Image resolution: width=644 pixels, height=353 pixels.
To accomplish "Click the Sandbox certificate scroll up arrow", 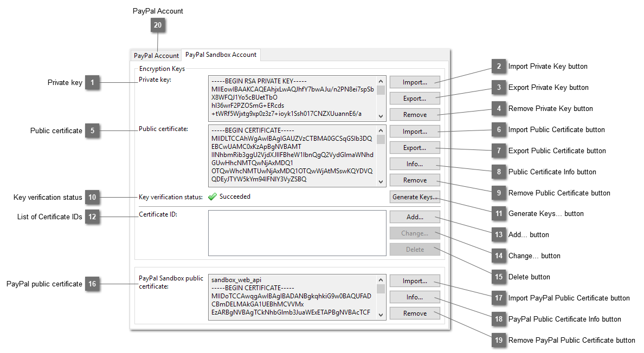I will 381,280.
